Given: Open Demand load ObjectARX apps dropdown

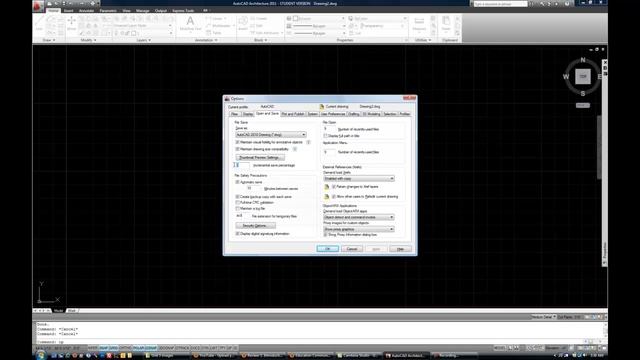Looking at the screenshot, I should pos(359,217).
